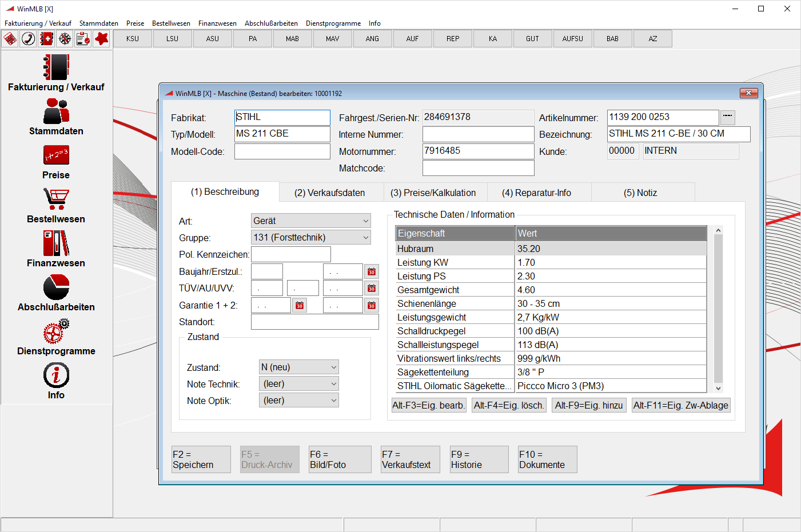Open the Dienstprogramme menu
The height and width of the screenshot is (532, 801).
tap(333, 23)
